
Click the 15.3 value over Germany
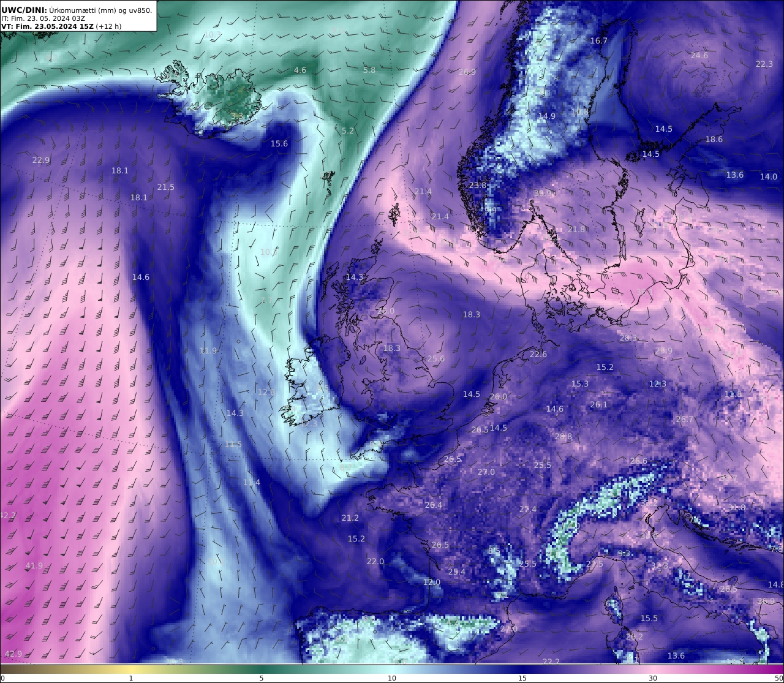tap(579, 384)
